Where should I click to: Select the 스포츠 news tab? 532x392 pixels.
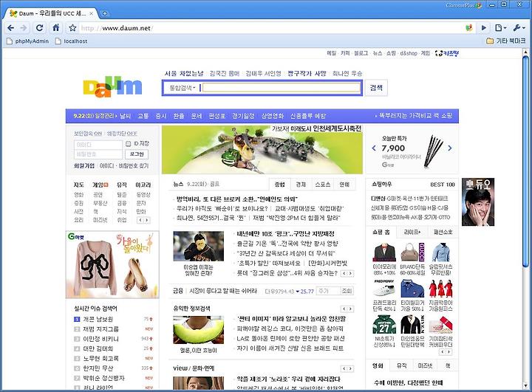tap(323, 184)
